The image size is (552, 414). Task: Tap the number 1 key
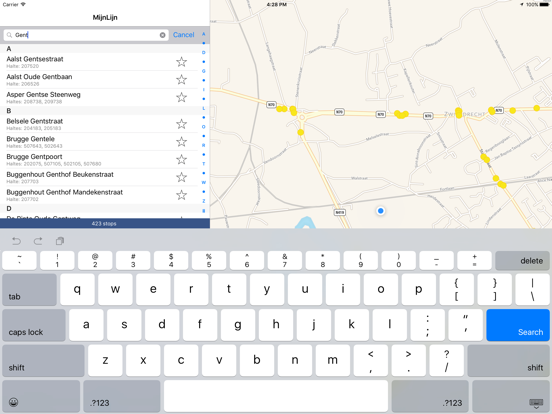pos(57,261)
